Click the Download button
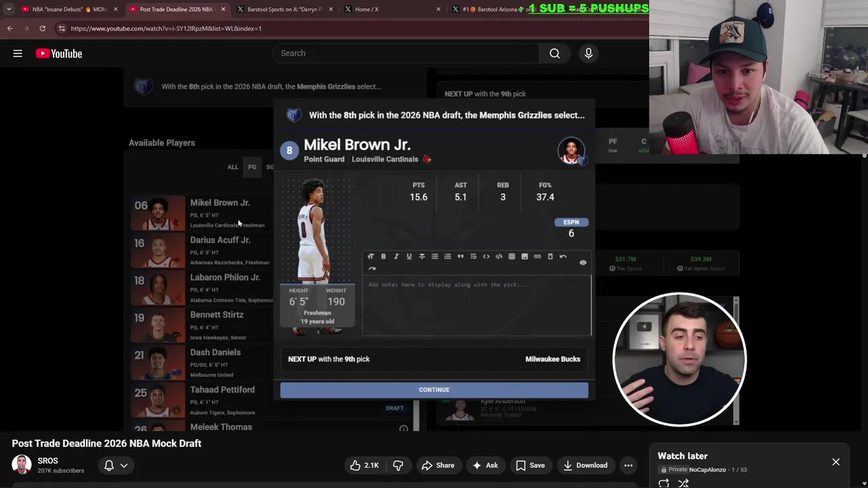868x488 pixels. [585, 466]
